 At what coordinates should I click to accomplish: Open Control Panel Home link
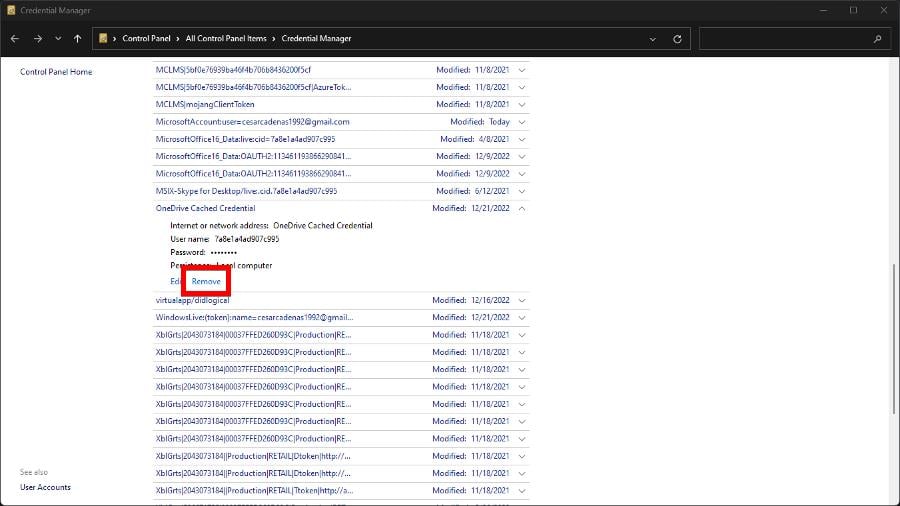56,72
